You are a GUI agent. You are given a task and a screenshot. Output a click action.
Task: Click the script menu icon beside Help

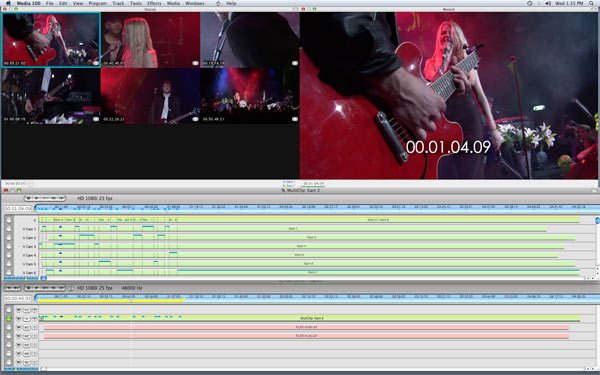(x=218, y=3)
